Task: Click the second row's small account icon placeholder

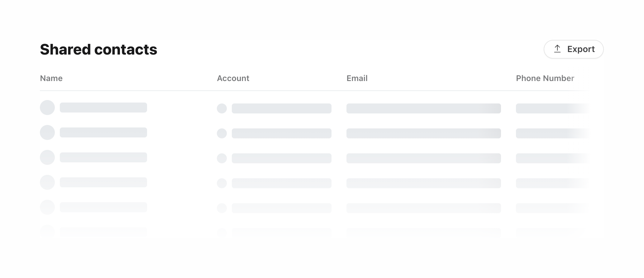Action: [222, 133]
